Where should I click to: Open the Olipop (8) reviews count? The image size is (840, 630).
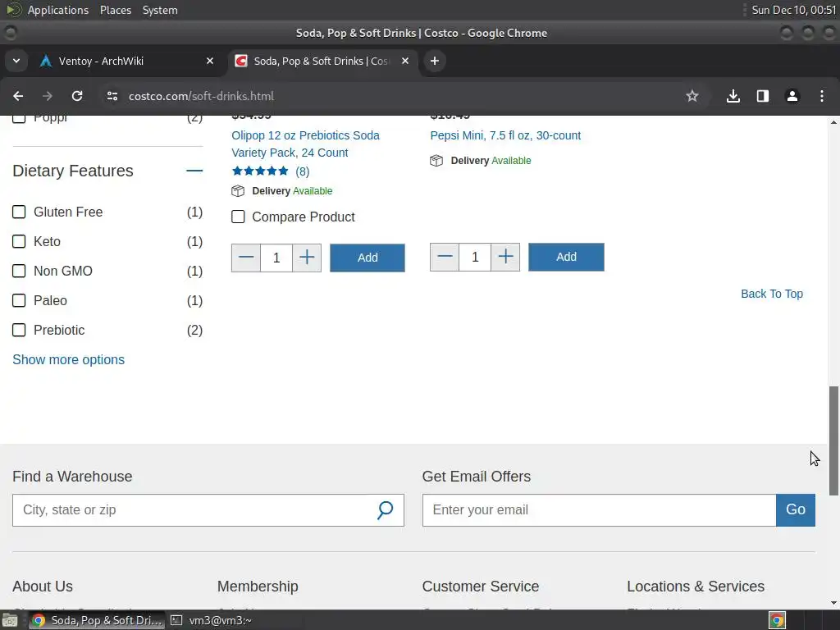(x=302, y=172)
